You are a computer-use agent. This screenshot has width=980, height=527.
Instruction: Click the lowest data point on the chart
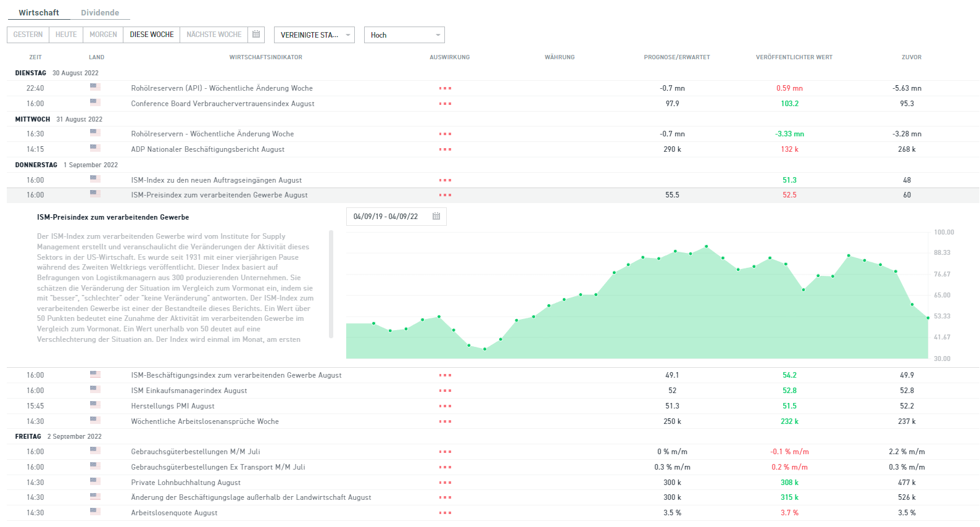click(x=485, y=349)
